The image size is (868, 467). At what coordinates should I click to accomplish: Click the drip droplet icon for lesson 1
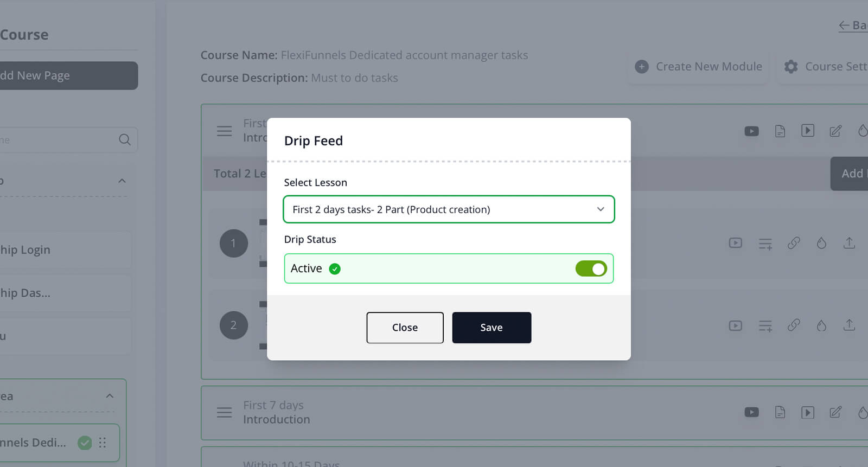pos(821,243)
